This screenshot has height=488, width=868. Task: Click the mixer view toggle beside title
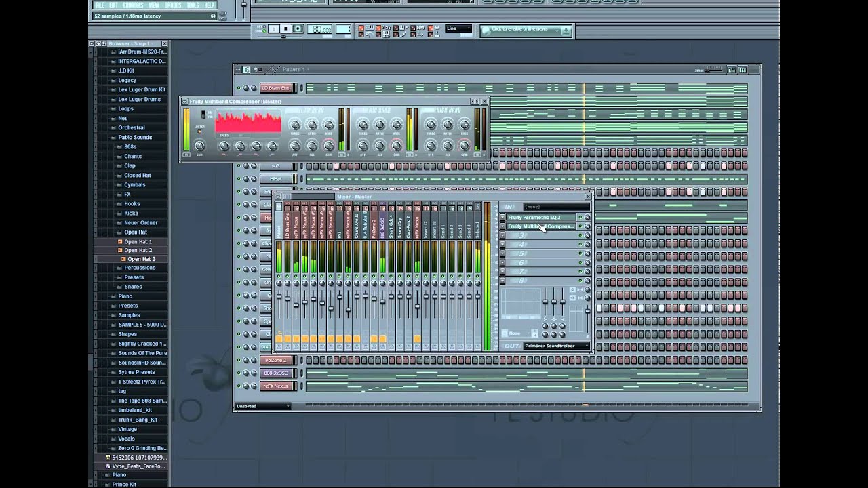[287, 197]
